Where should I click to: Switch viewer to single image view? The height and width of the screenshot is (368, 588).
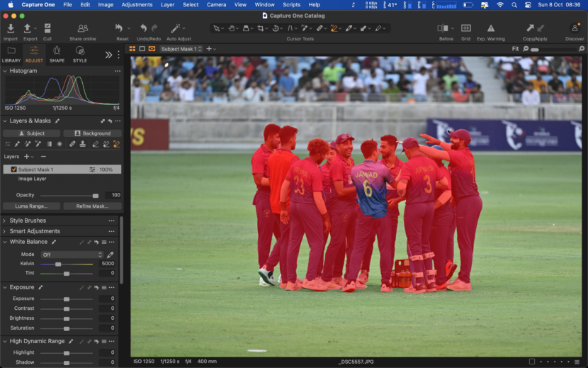142,49
